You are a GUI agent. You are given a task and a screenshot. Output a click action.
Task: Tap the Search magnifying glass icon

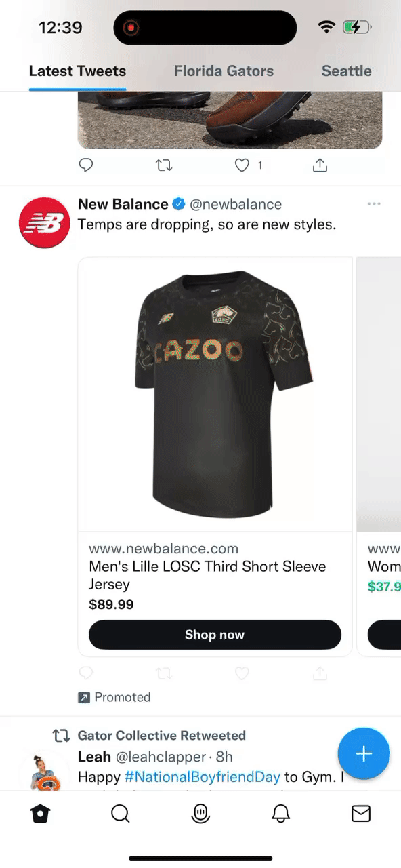click(x=120, y=813)
